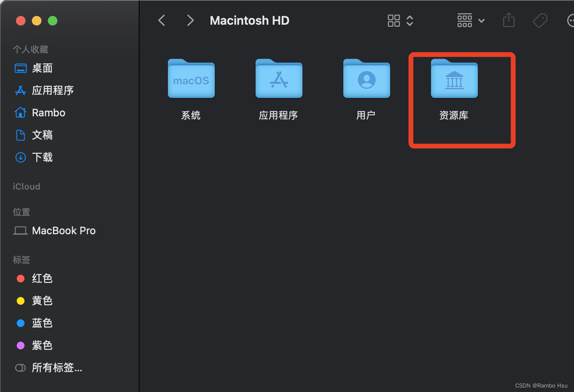Click the Share toolbar icon
The image size is (574, 392).
pos(509,20)
